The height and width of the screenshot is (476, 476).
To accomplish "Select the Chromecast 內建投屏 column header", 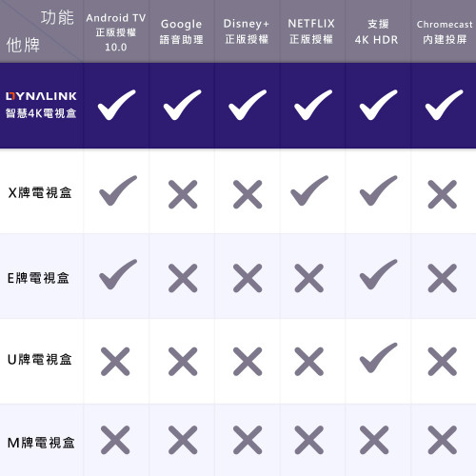I will 445,31.
